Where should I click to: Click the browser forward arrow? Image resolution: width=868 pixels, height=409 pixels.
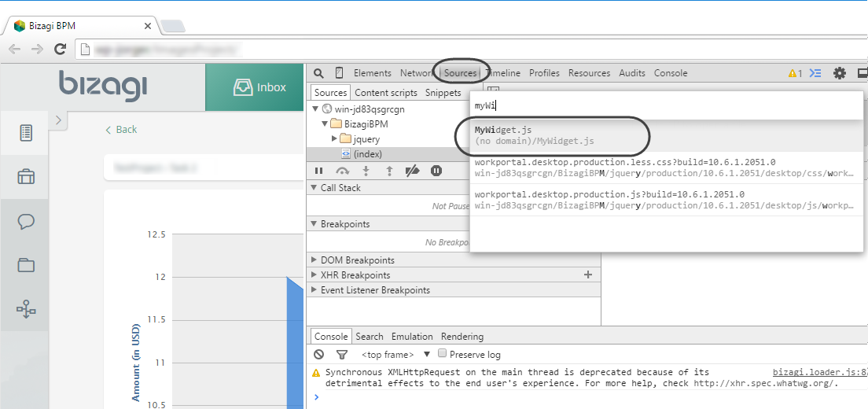pos(37,50)
